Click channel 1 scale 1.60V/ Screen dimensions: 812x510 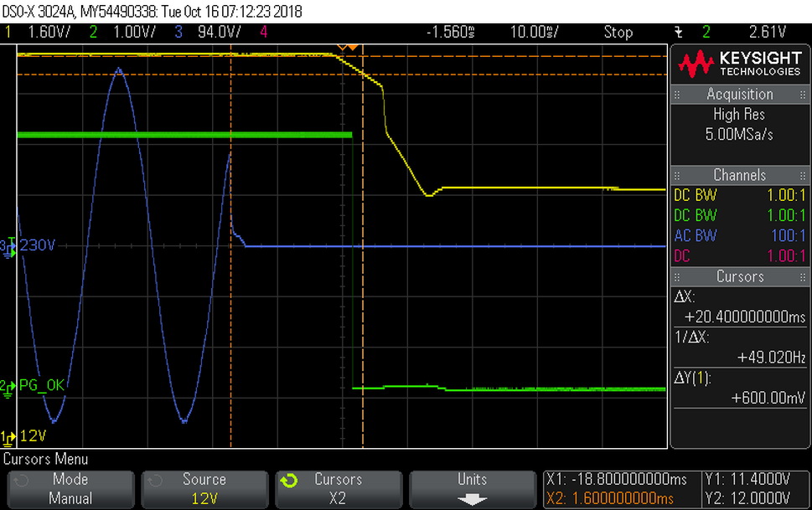tap(49, 32)
